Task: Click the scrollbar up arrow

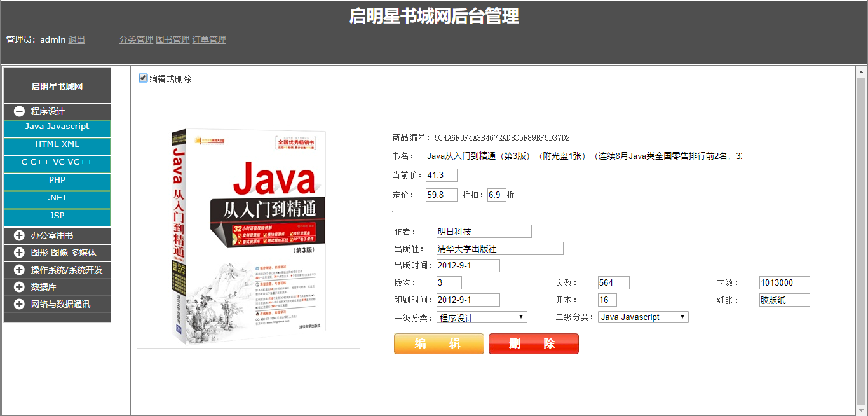Action: click(x=862, y=71)
